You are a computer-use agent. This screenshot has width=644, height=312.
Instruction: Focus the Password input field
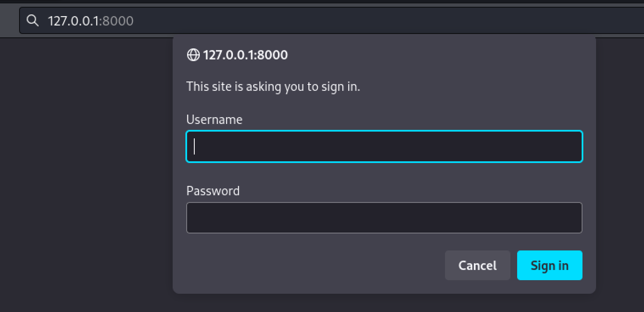[384, 218]
